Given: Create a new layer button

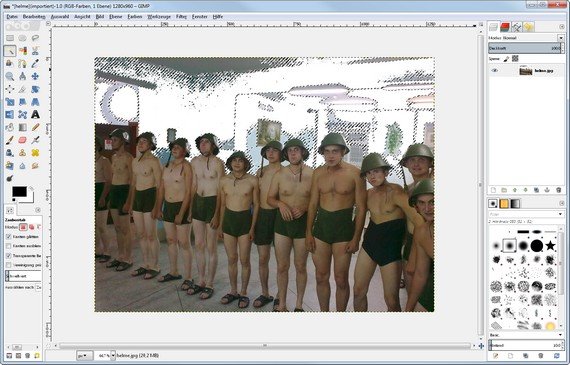Looking at the screenshot, I should [493, 190].
